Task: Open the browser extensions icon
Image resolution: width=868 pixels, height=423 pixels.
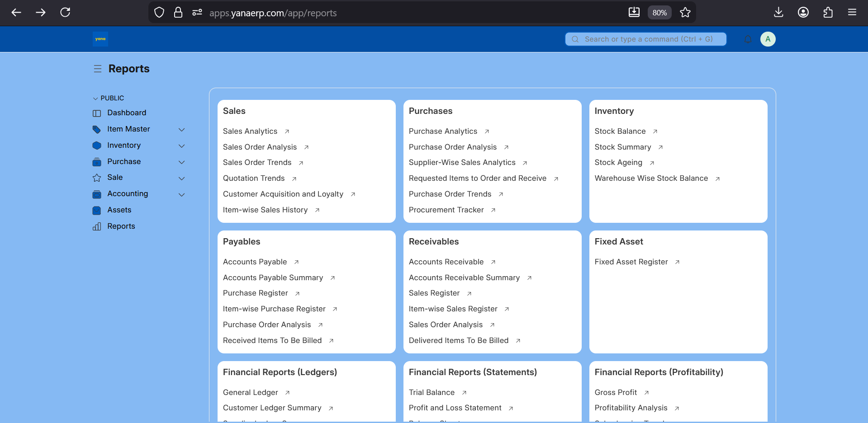Action: pos(828,13)
